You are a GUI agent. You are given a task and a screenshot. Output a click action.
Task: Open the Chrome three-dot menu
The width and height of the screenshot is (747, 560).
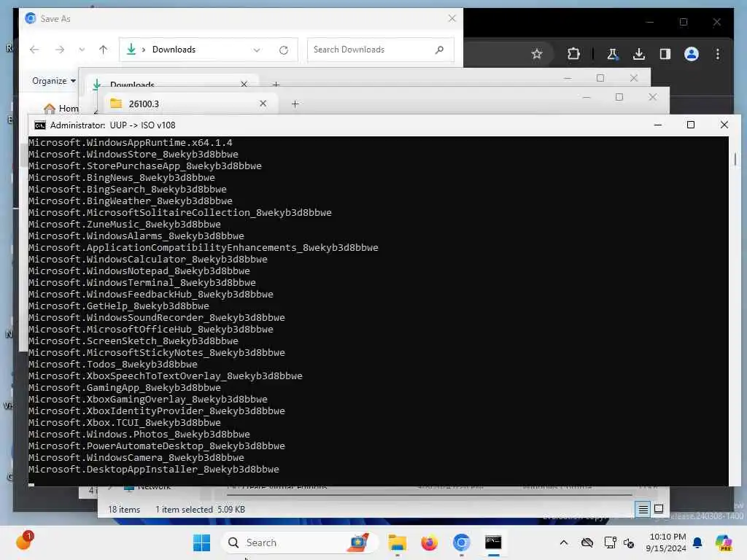718,54
